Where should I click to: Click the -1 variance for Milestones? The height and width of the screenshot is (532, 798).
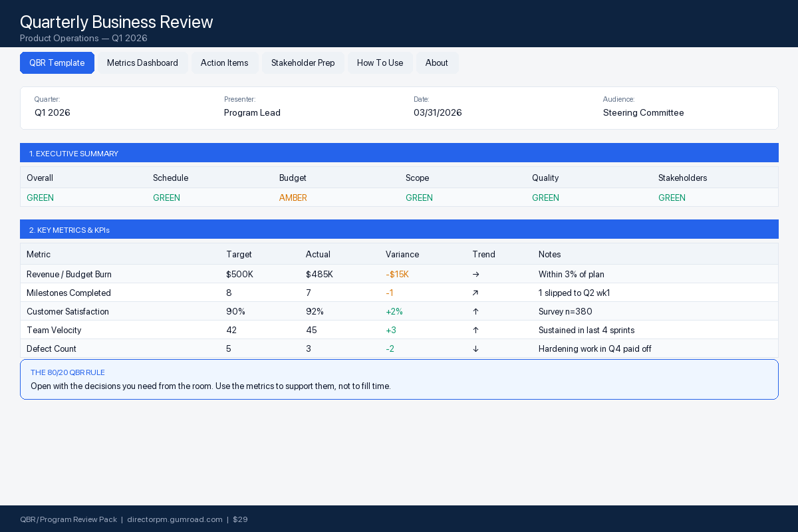[x=390, y=293]
